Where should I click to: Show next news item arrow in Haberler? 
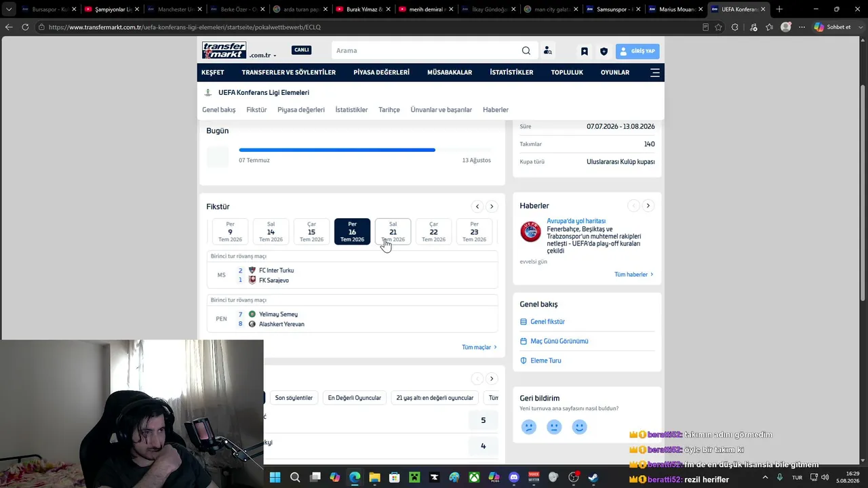648,205
